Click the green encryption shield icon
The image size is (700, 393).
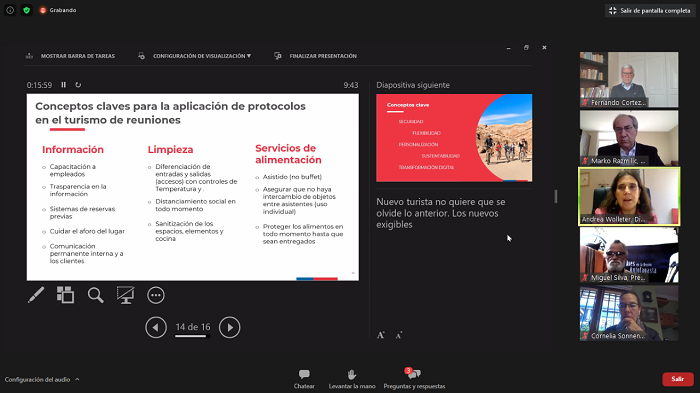(26, 10)
